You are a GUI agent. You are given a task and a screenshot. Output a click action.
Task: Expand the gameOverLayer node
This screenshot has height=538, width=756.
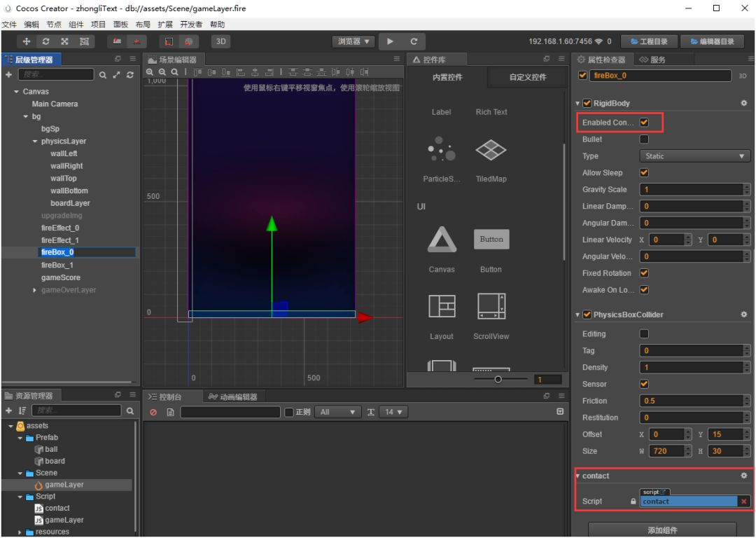coord(34,291)
